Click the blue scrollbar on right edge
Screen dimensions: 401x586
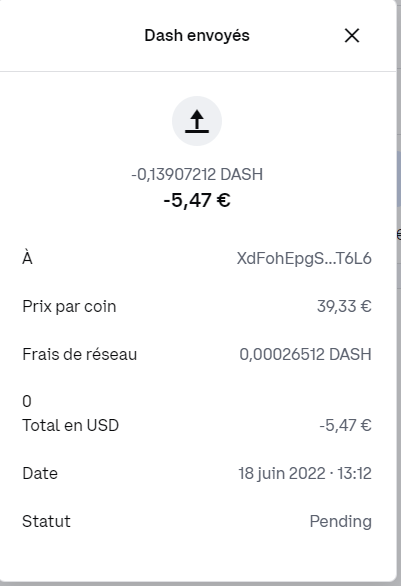pos(399,179)
